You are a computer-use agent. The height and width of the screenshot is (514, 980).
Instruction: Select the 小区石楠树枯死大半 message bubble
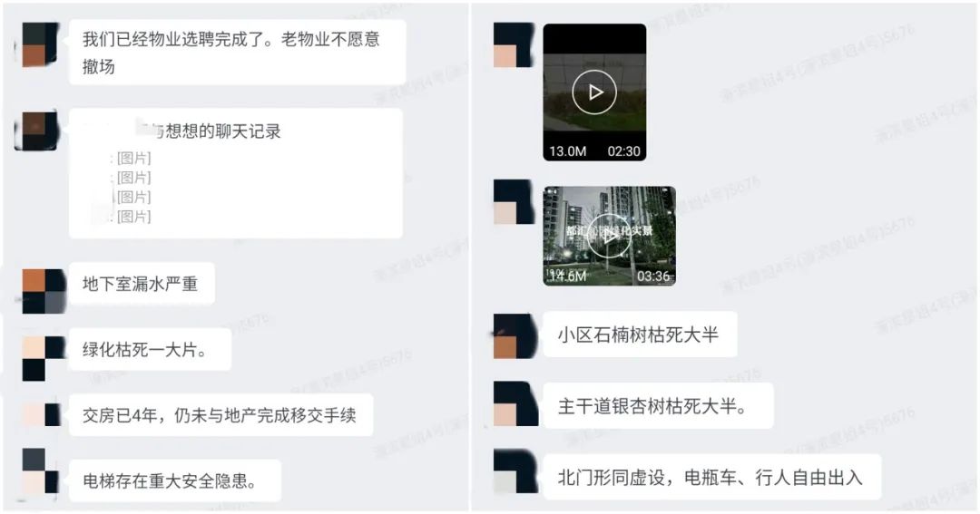[x=640, y=335]
